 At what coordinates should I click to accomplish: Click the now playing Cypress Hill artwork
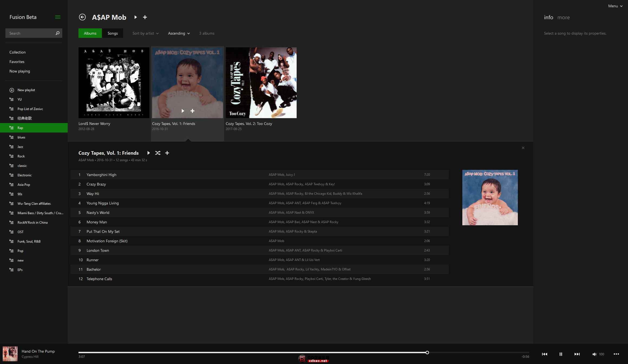coord(10,354)
